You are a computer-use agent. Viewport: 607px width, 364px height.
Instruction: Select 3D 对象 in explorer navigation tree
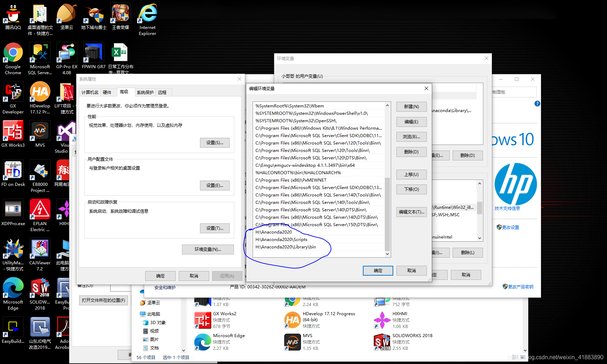point(155,323)
